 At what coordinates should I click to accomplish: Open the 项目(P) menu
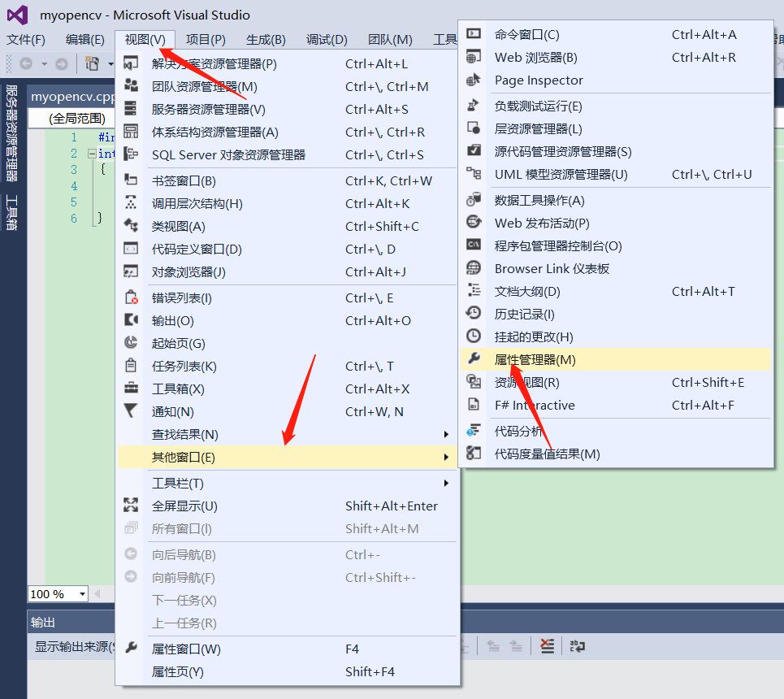[206, 40]
